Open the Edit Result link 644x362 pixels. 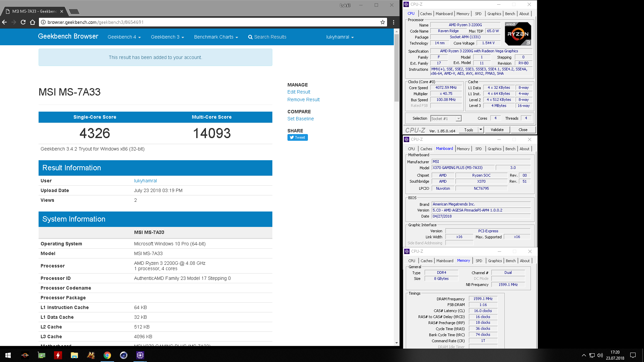click(299, 92)
